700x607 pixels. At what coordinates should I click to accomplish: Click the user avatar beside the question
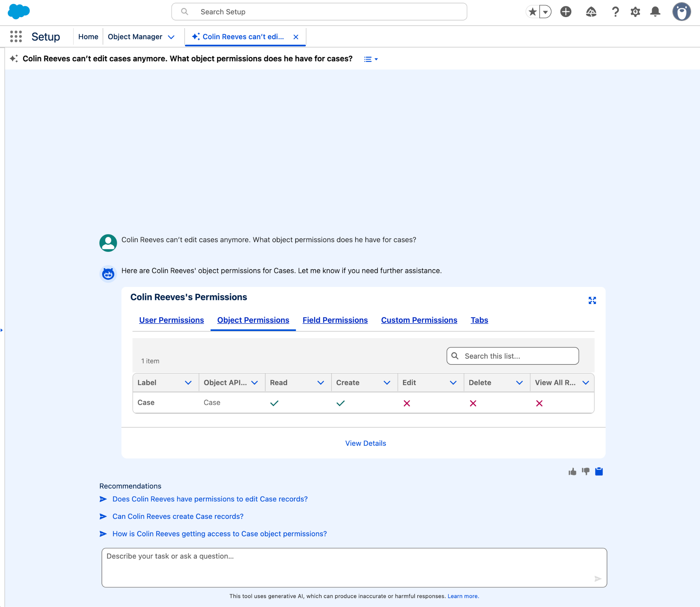(x=108, y=243)
